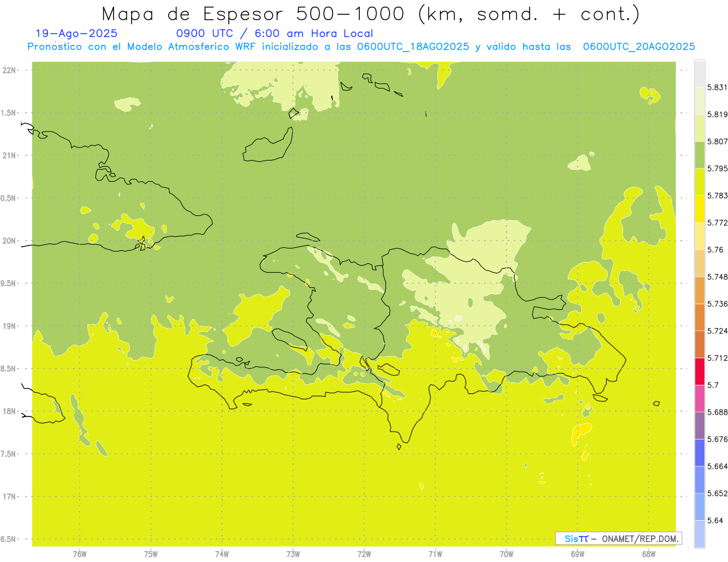The image size is (728, 562).
Task: Pick the legend color between 5.783 and 5.795
Action: (x=699, y=182)
